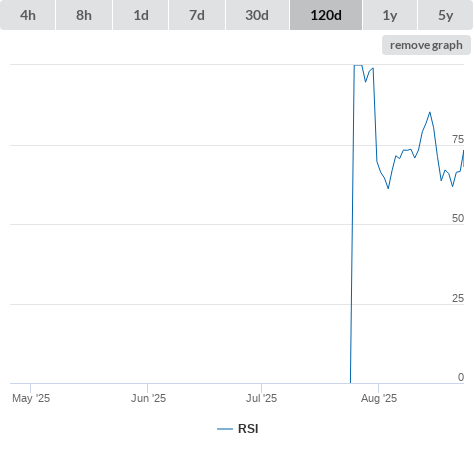Select the 5y time range tab
474x455 pixels.
point(446,15)
